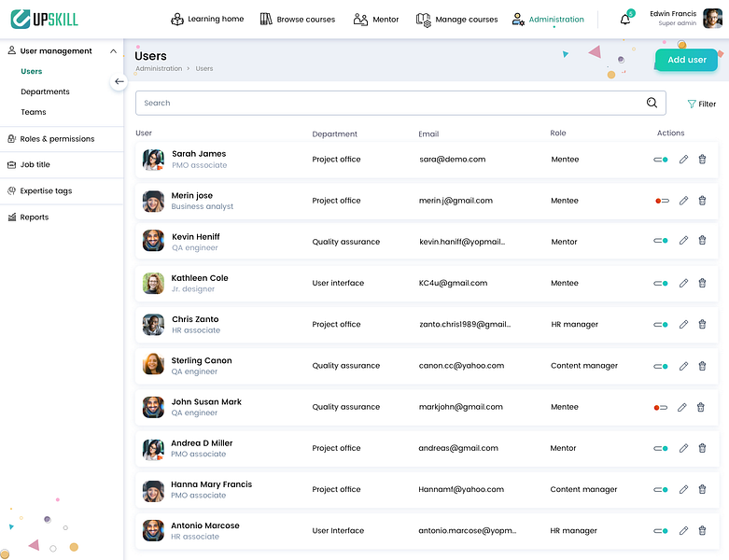Toggle Kevin Heniff active status
The width and height of the screenshot is (729, 560).
[661, 241]
